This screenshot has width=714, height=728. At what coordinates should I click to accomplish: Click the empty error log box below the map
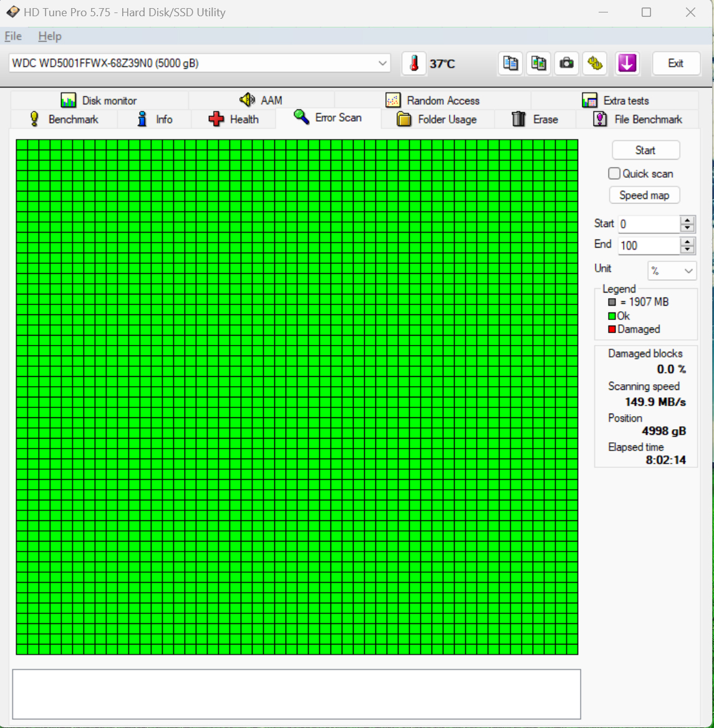click(x=296, y=694)
